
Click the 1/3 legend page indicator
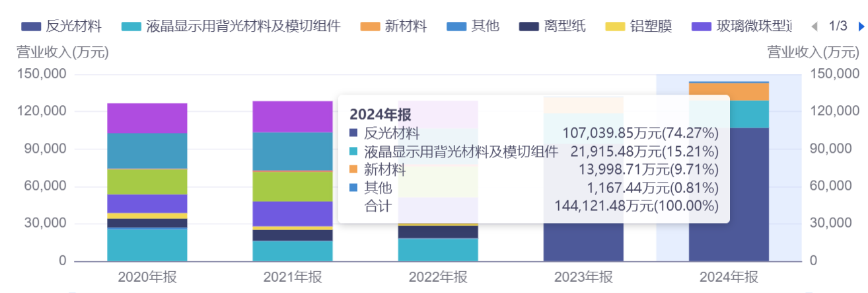click(837, 27)
